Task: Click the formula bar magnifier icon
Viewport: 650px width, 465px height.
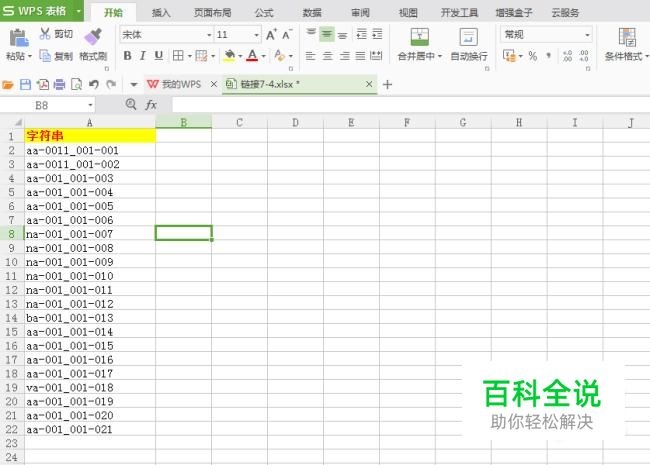Action: (x=131, y=104)
